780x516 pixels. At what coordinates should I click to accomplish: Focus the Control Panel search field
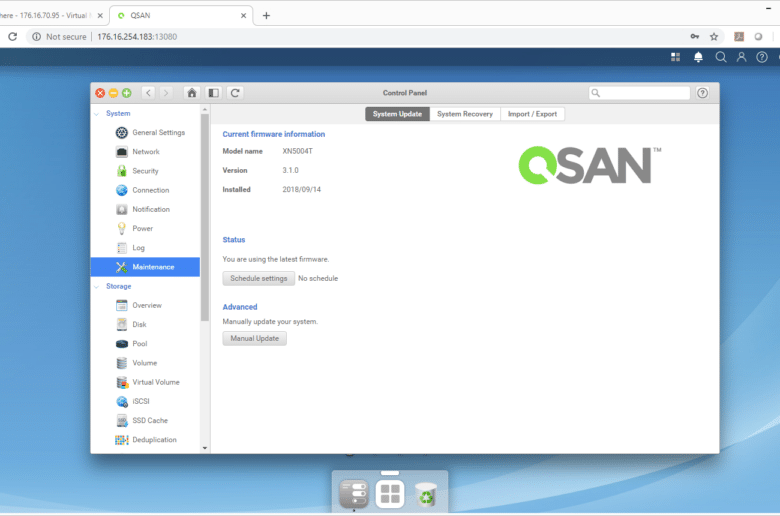point(639,93)
